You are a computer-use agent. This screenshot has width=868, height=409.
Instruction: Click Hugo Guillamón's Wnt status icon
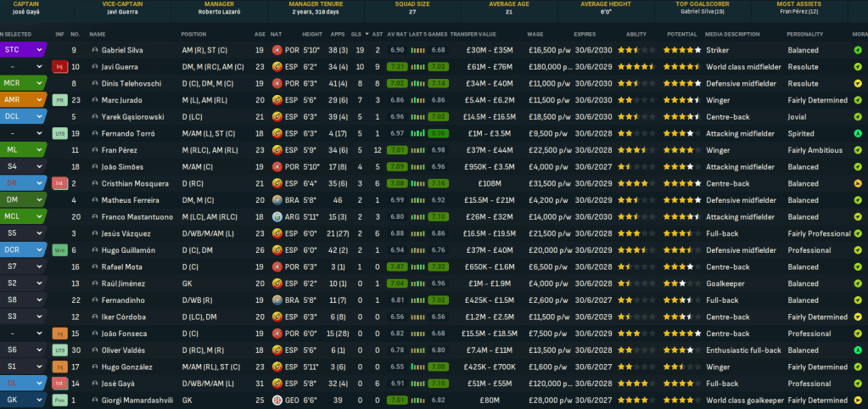coord(59,250)
